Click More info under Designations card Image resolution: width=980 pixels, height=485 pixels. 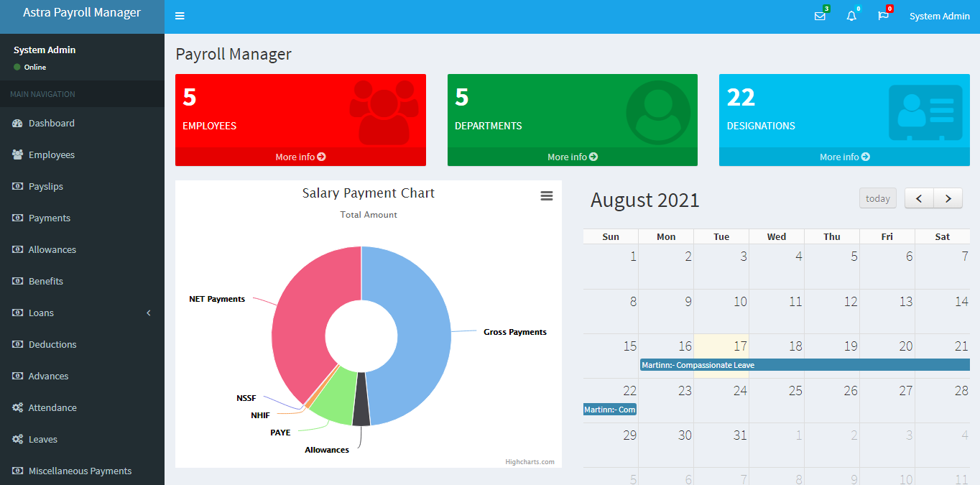tap(844, 157)
